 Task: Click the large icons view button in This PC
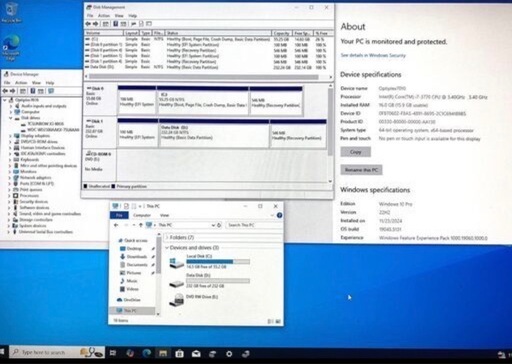(278, 321)
